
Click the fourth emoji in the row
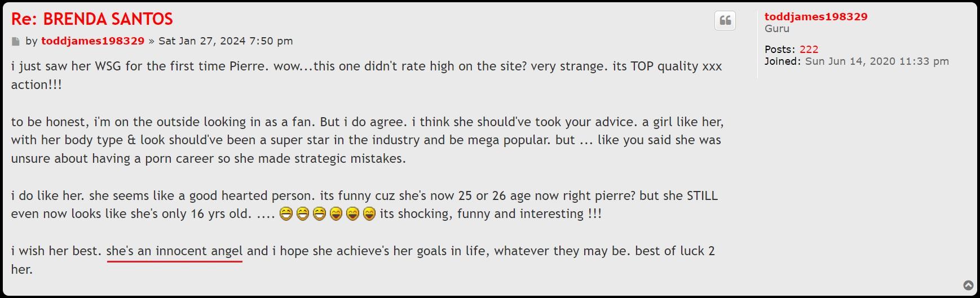click(336, 215)
